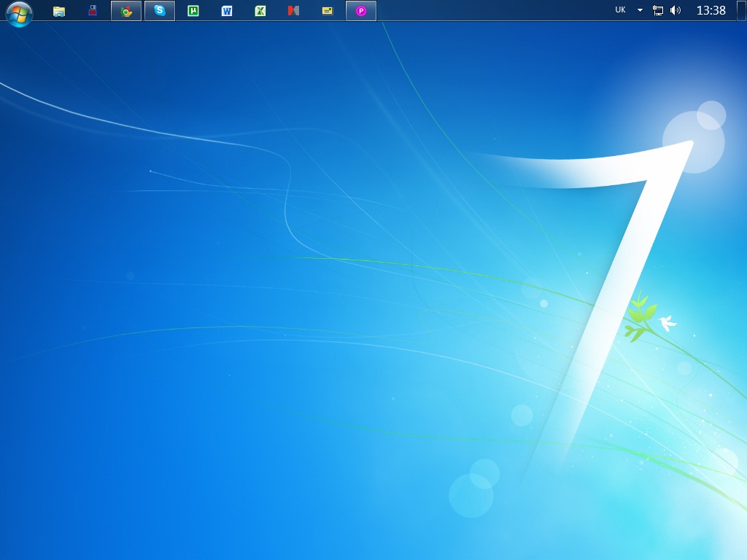Click the red and gray taskbar icon
The height and width of the screenshot is (560, 747).
coord(294,11)
